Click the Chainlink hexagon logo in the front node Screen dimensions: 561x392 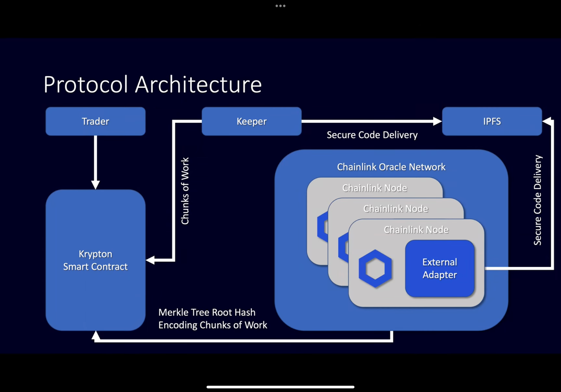tap(375, 269)
